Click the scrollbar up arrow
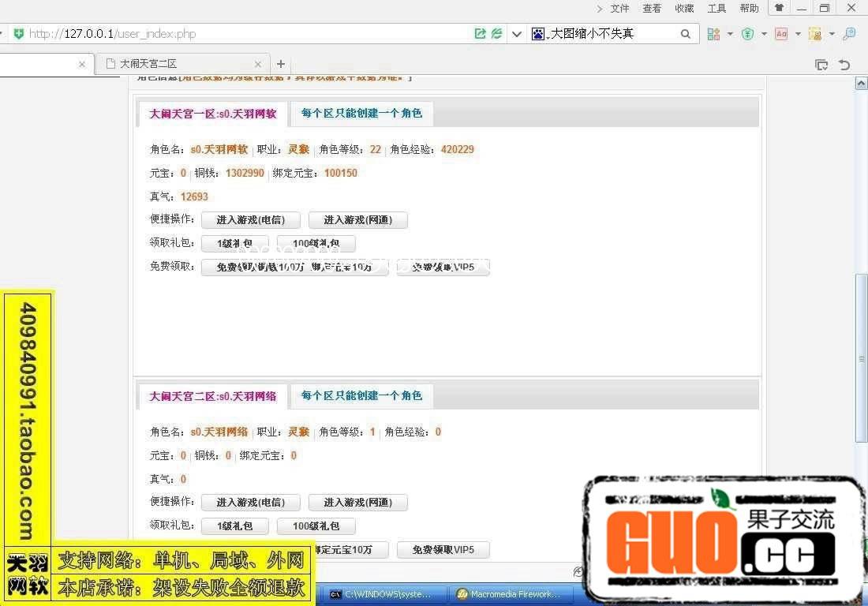The image size is (868, 606). pyautogui.click(x=862, y=84)
